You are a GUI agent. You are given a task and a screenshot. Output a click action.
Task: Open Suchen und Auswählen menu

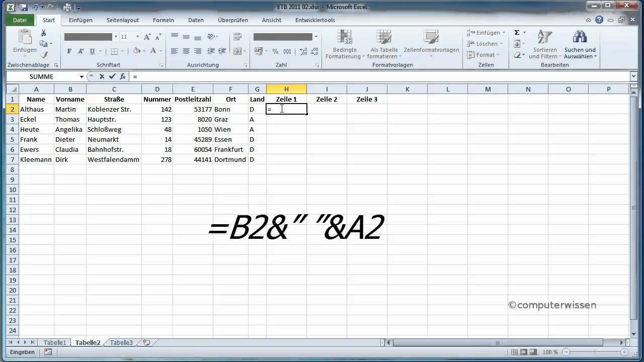(580, 44)
